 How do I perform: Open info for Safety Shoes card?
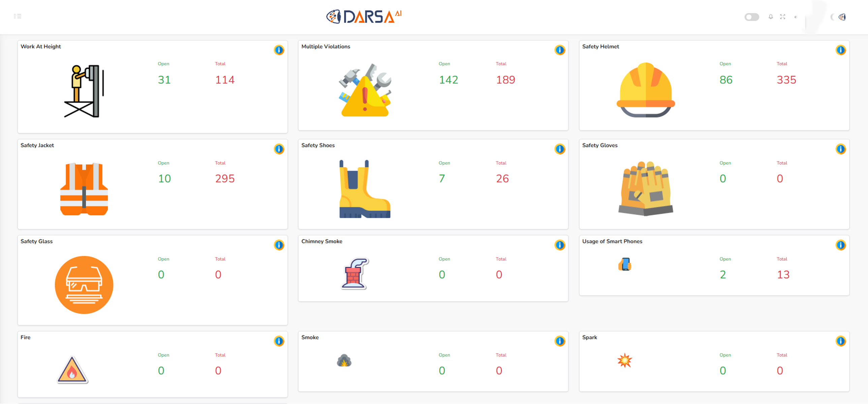[x=560, y=149]
